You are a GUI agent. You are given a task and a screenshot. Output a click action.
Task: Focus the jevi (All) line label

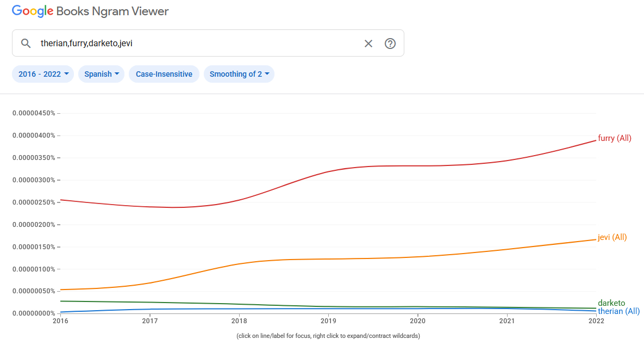[612, 237]
